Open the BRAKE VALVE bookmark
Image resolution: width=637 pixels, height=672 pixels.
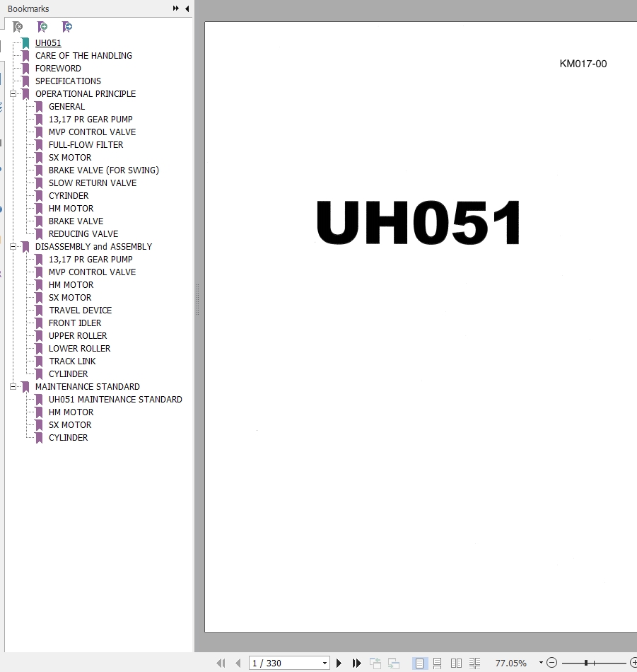[76, 221]
